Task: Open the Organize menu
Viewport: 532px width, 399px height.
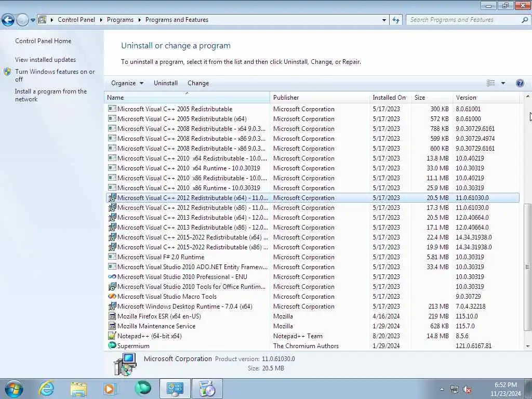Action: [127, 83]
